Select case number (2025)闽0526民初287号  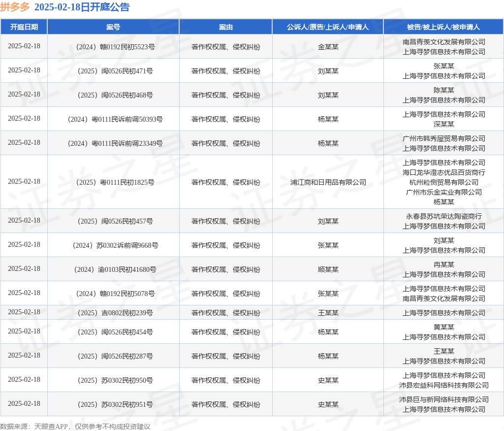[115, 356]
